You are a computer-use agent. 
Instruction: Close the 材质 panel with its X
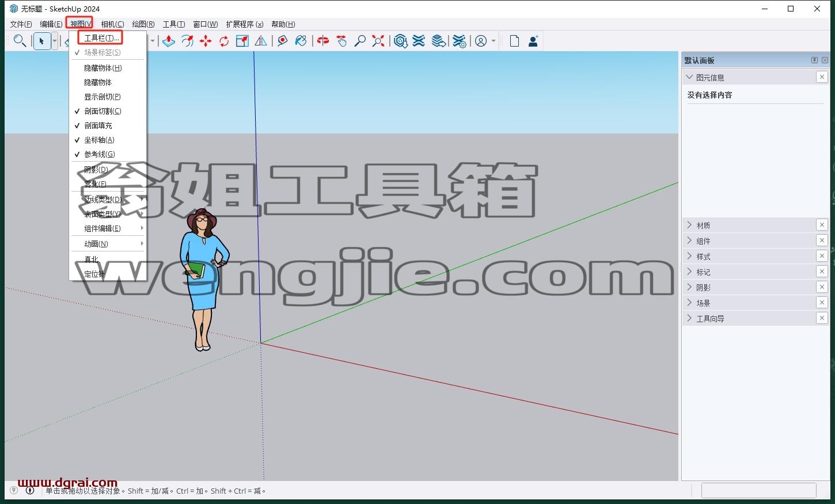click(x=822, y=225)
